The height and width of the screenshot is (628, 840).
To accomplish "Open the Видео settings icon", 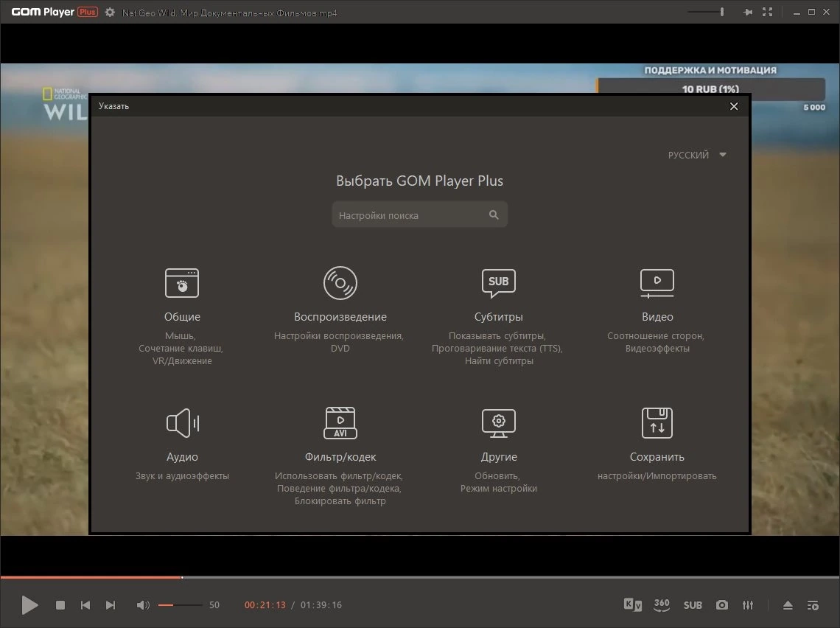I will (x=657, y=283).
